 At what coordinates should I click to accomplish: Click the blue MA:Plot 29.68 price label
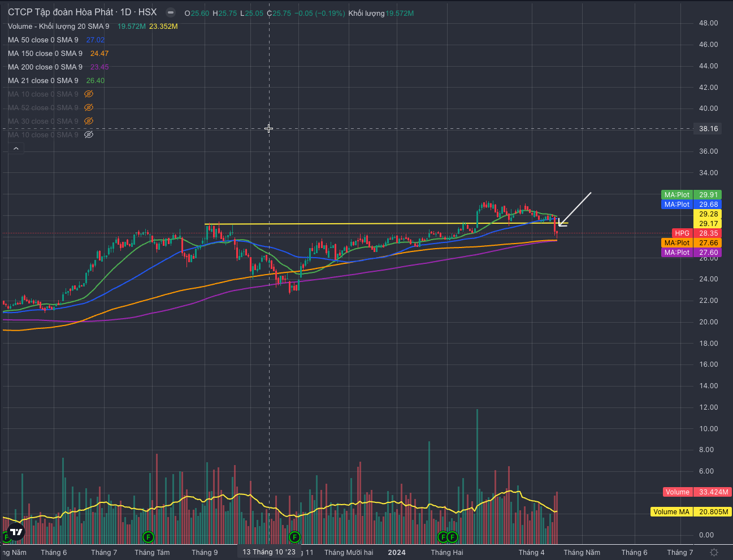pyautogui.click(x=692, y=205)
